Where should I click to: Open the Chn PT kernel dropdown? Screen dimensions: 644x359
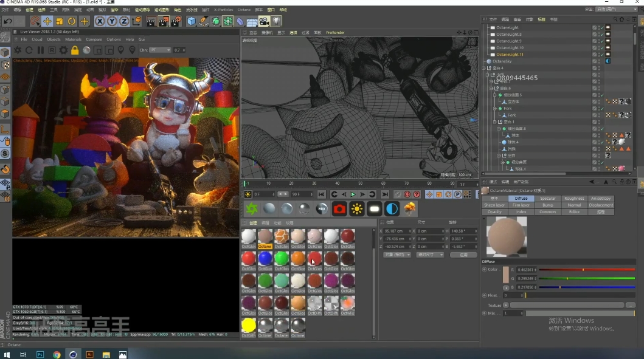(x=159, y=50)
